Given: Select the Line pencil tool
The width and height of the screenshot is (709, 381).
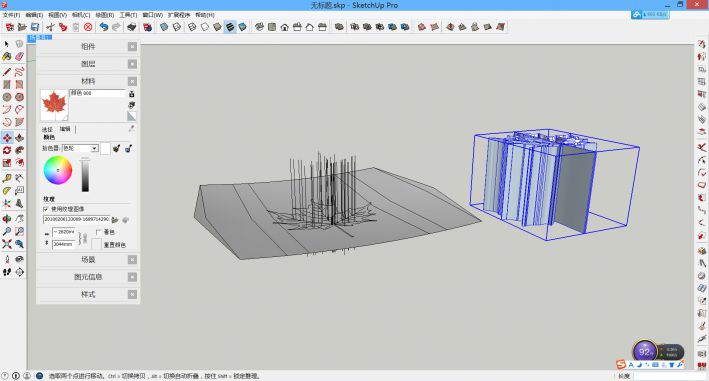Looking at the screenshot, I should tap(6, 72).
